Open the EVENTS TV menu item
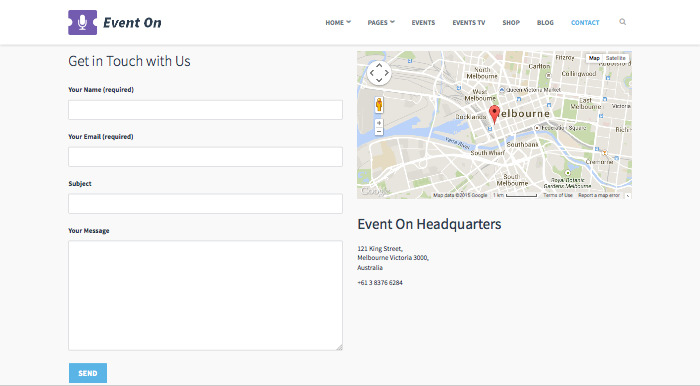 [469, 22]
